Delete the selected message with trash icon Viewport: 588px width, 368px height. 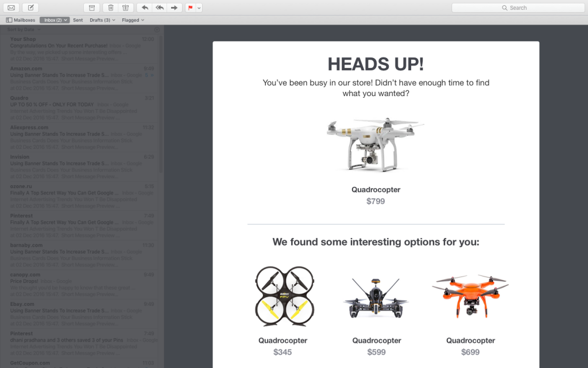(x=111, y=7)
